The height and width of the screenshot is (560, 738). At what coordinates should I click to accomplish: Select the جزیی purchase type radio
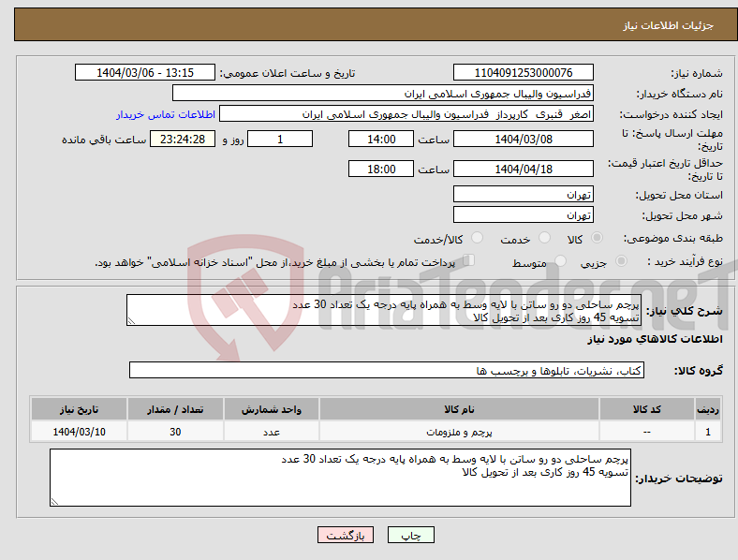click(x=621, y=261)
